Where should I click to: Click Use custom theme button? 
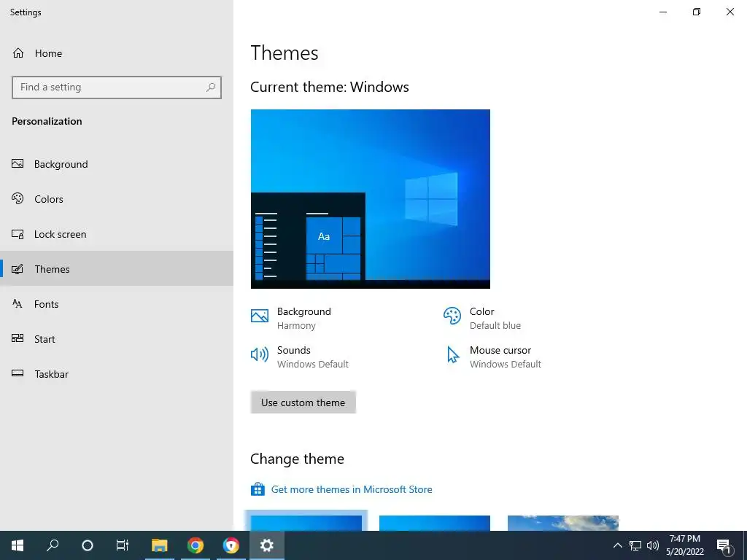click(x=303, y=402)
